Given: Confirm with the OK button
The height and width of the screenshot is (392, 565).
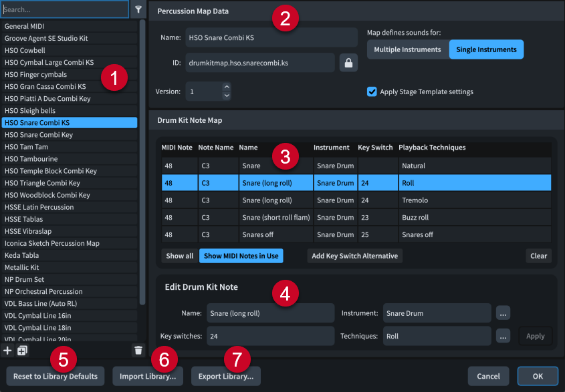Looking at the screenshot, I should (x=538, y=376).
